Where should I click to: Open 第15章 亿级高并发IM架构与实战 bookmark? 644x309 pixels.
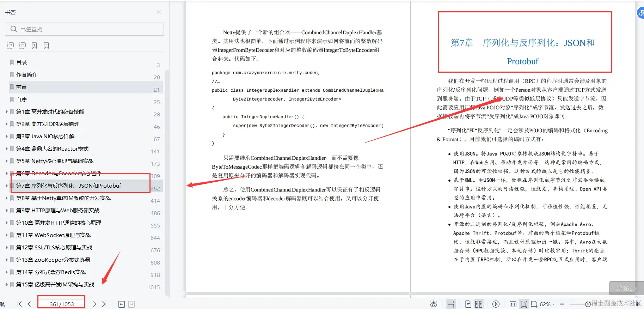tap(55, 284)
